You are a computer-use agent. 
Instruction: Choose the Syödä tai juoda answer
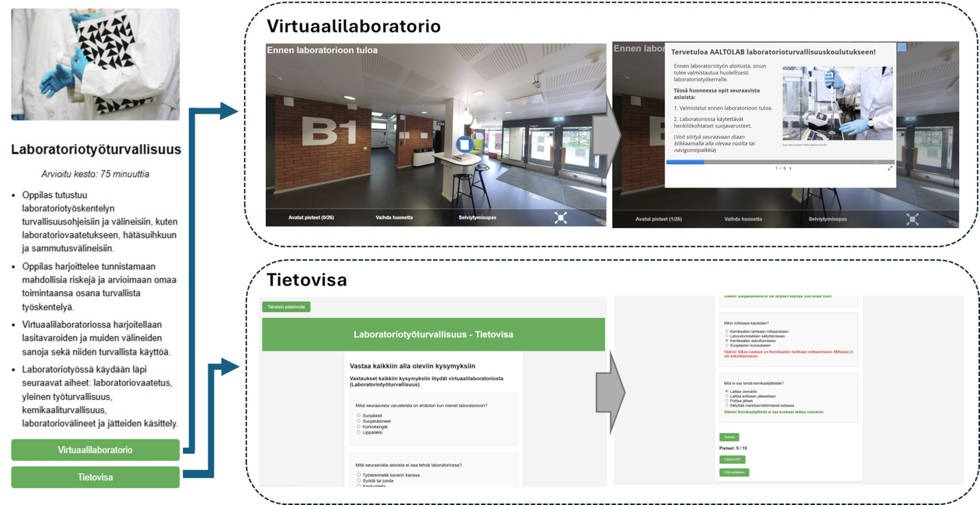tap(359, 481)
